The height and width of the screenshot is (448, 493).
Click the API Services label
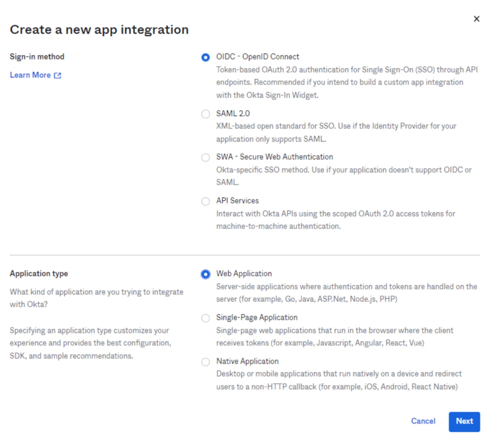237,201
